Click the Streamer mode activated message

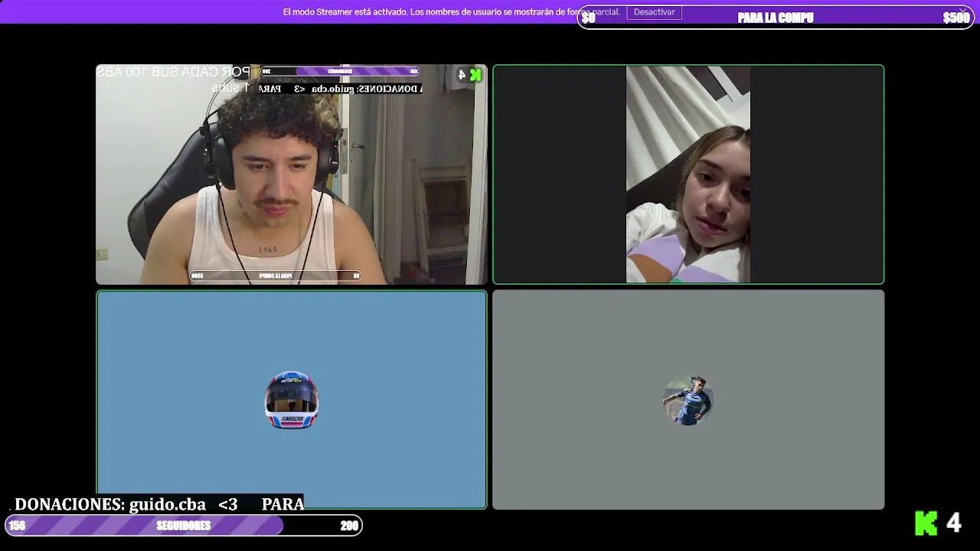(x=451, y=12)
